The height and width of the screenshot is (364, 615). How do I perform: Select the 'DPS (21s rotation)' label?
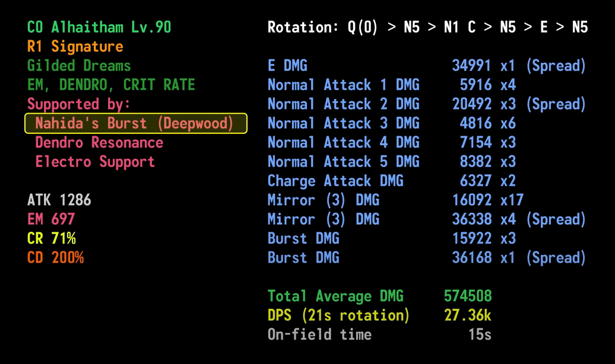tap(338, 315)
